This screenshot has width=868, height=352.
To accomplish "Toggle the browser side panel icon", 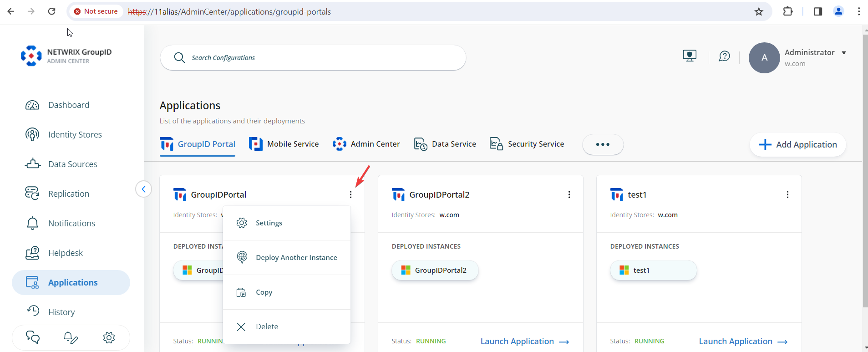I will point(818,11).
